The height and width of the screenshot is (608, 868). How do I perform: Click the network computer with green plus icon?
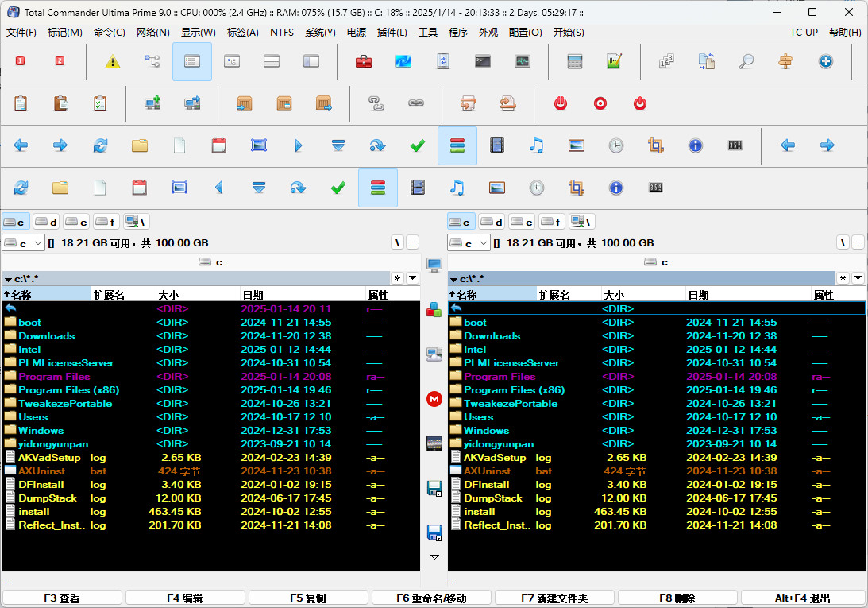click(152, 103)
